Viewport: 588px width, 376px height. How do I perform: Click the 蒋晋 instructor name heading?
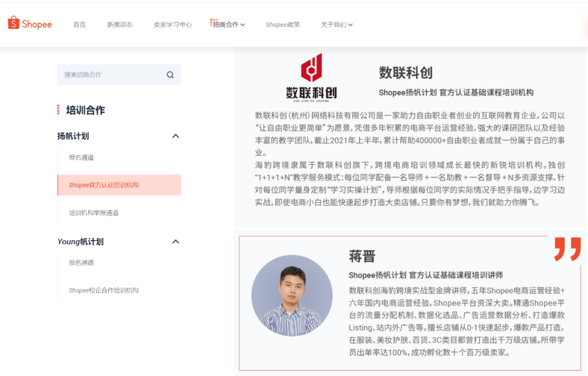[x=362, y=256]
